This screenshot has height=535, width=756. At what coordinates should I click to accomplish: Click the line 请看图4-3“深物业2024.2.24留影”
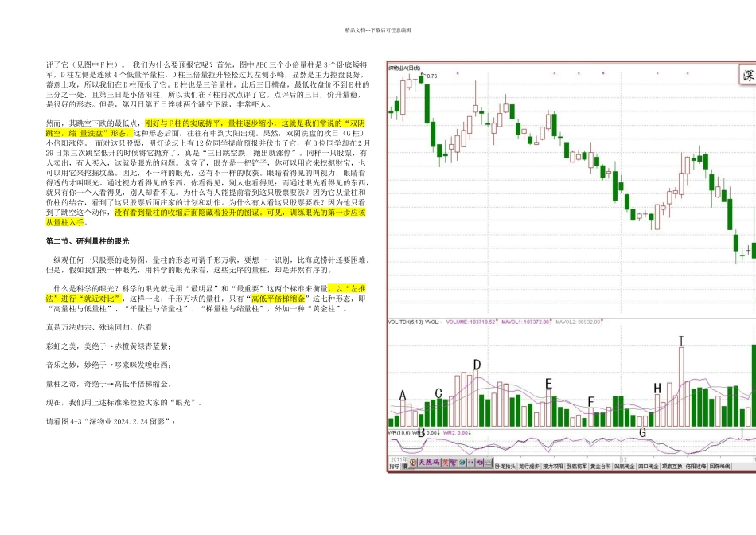click(111, 421)
